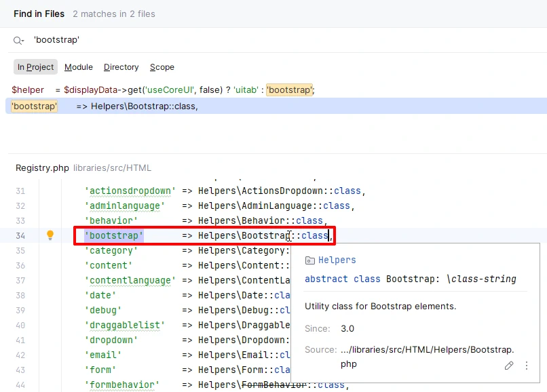The image size is (547, 392).
Task: Expand the dropdown arrow next to the search magnifier
Action: click(22, 42)
